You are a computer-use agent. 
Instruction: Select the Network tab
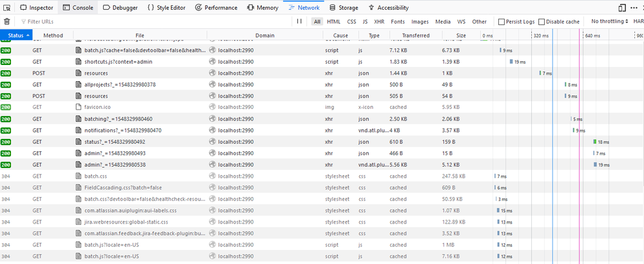(x=304, y=7)
